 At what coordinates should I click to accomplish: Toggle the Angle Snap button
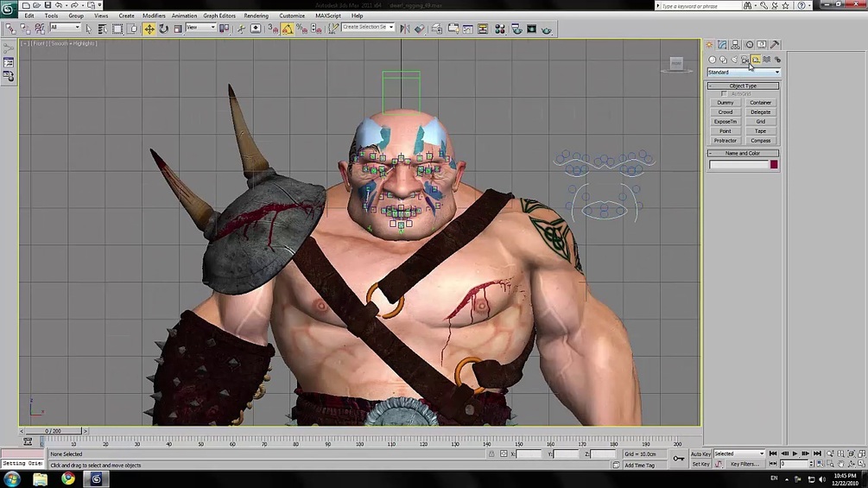pyautogui.click(x=288, y=29)
